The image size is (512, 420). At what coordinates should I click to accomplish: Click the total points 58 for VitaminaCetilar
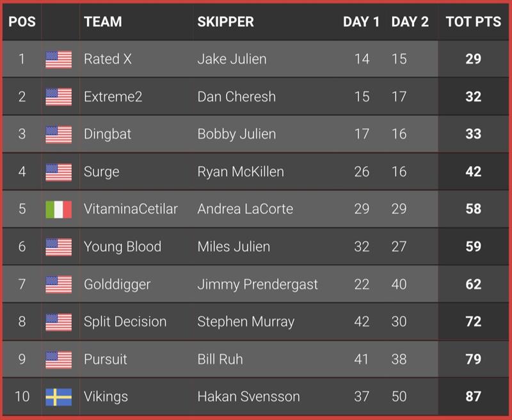[x=474, y=209]
